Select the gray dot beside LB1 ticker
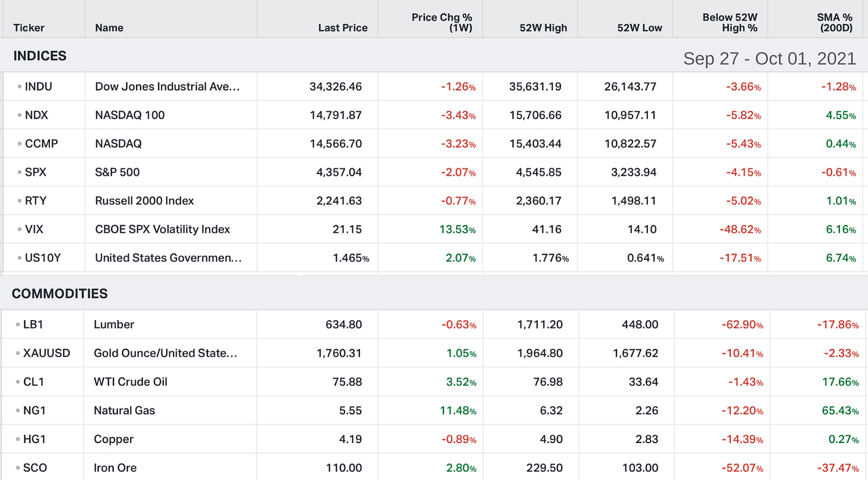868x480 pixels. pos(18,325)
